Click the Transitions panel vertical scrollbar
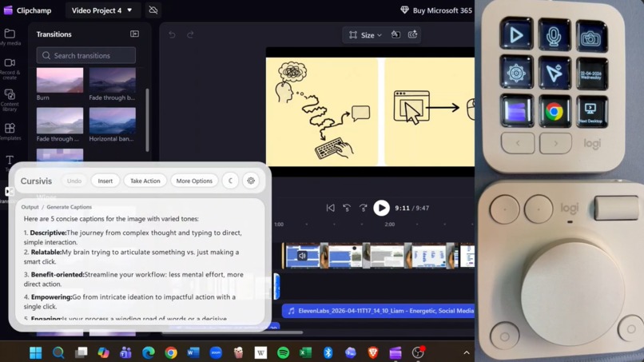This screenshot has height=362, width=644. click(147, 119)
